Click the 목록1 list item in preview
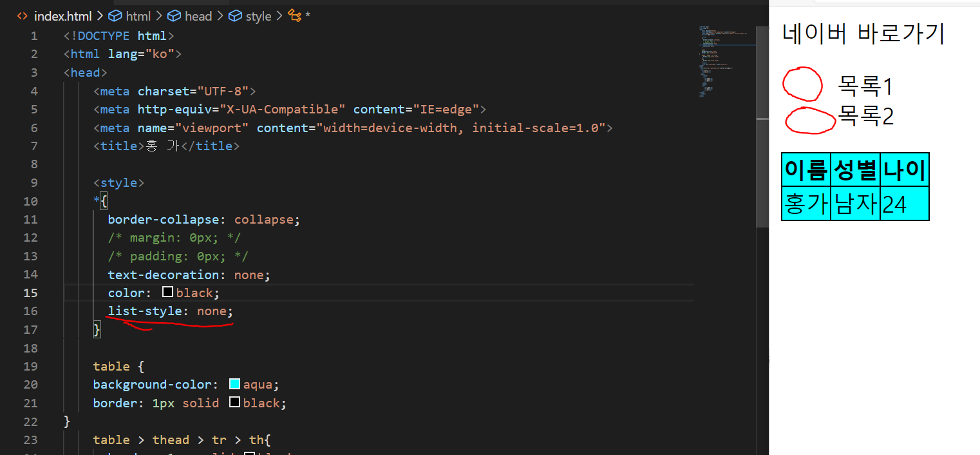The height and width of the screenshot is (455, 980). [865, 85]
